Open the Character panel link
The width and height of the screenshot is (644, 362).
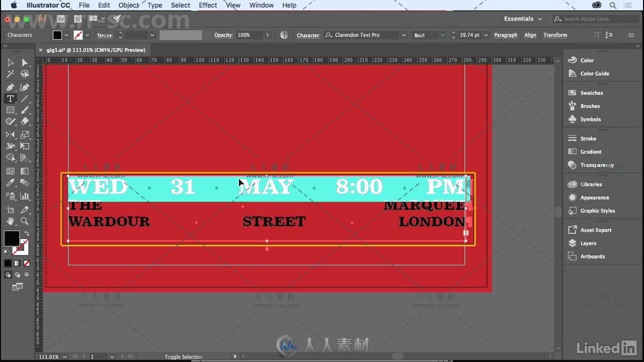308,35
